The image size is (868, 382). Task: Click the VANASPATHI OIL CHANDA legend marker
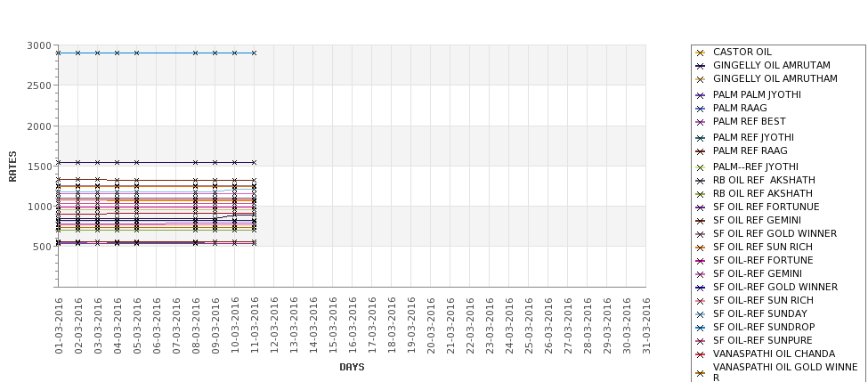[x=701, y=354]
